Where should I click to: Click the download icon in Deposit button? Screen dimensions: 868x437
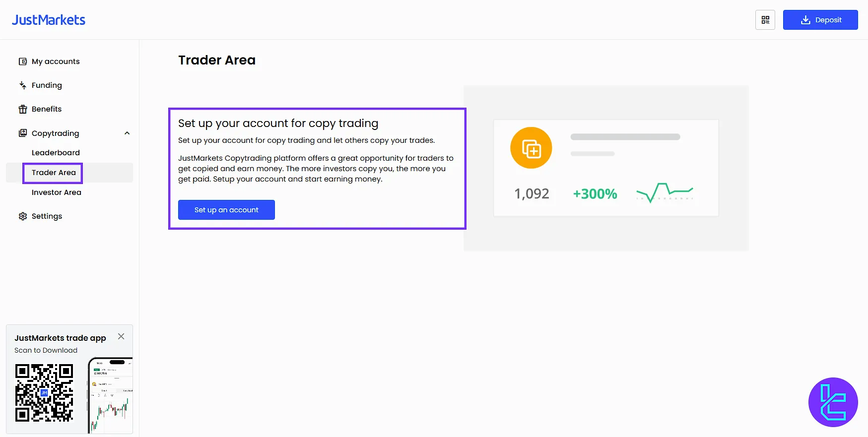(x=805, y=20)
